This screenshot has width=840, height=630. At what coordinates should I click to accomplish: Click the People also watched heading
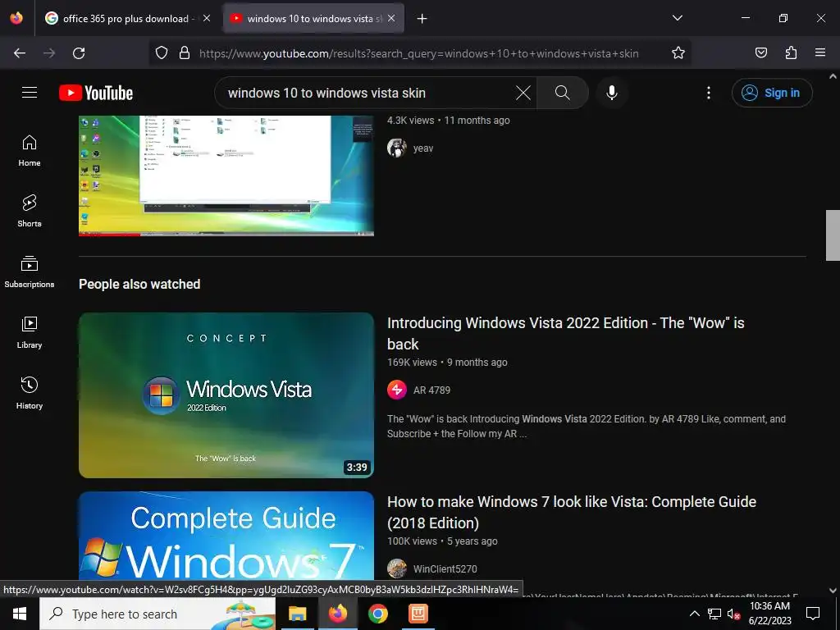tap(139, 284)
